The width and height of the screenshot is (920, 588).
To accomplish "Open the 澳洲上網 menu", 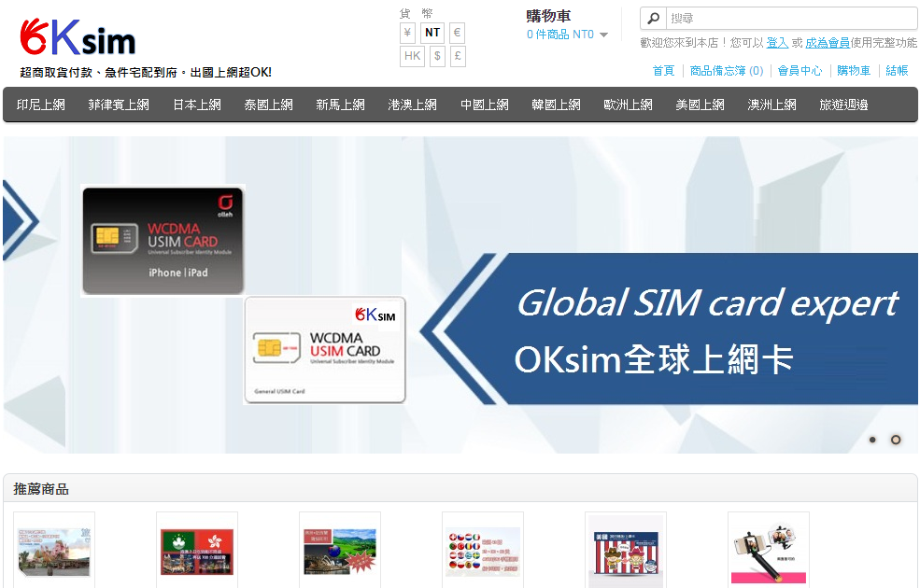I will [x=771, y=105].
